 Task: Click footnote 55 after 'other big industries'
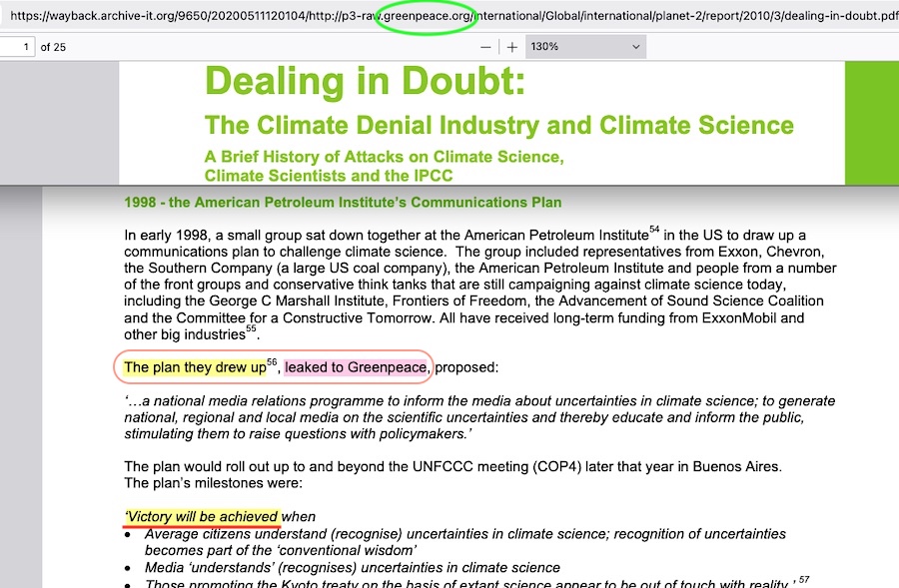(252, 329)
